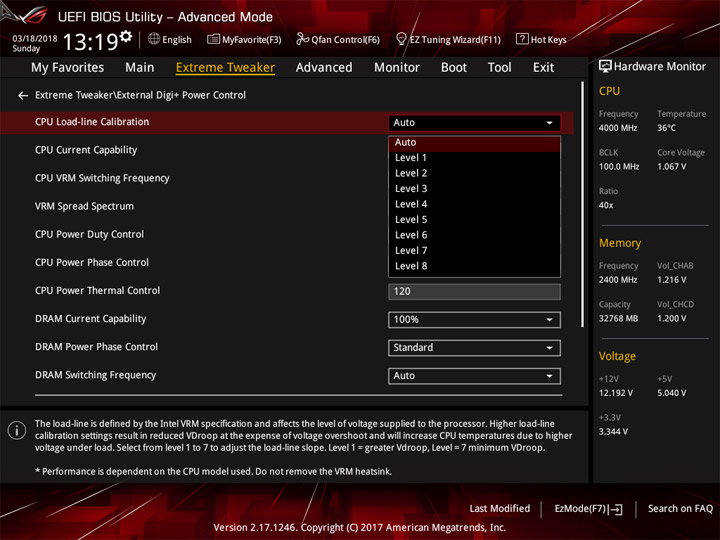Click the settings list scrollbar

coord(583,204)
